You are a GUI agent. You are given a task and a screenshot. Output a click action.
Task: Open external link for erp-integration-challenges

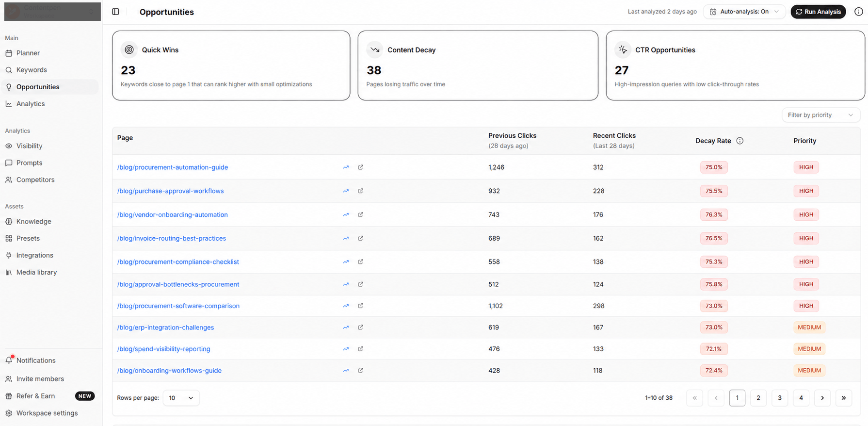point(361,328)
